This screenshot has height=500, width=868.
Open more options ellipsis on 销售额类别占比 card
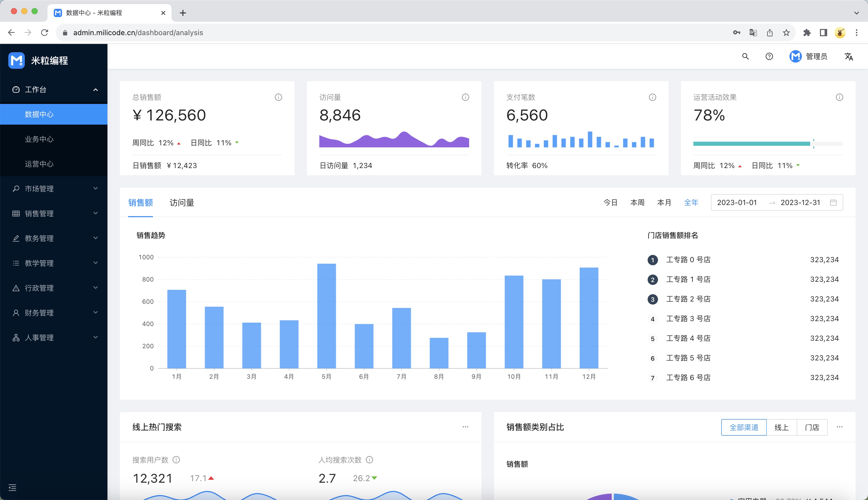click(x=840, y=427)
